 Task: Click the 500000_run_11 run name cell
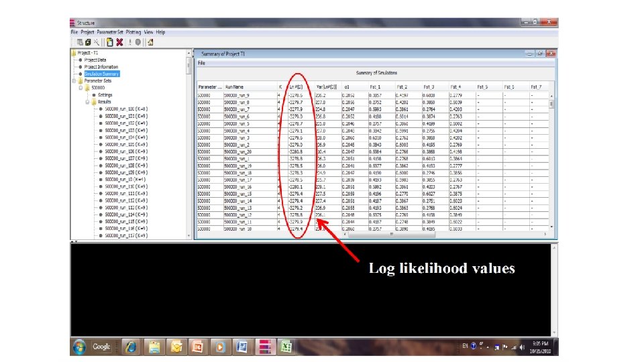coord(250,222)
